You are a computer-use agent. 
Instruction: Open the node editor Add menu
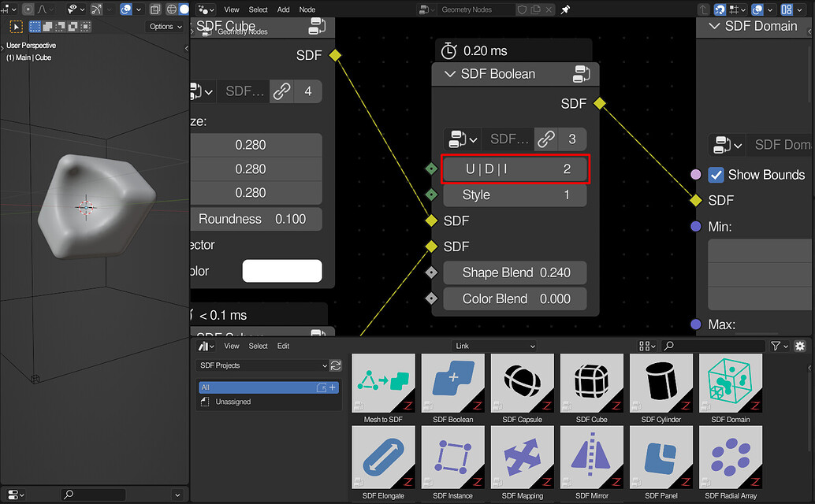coord(283,9)
